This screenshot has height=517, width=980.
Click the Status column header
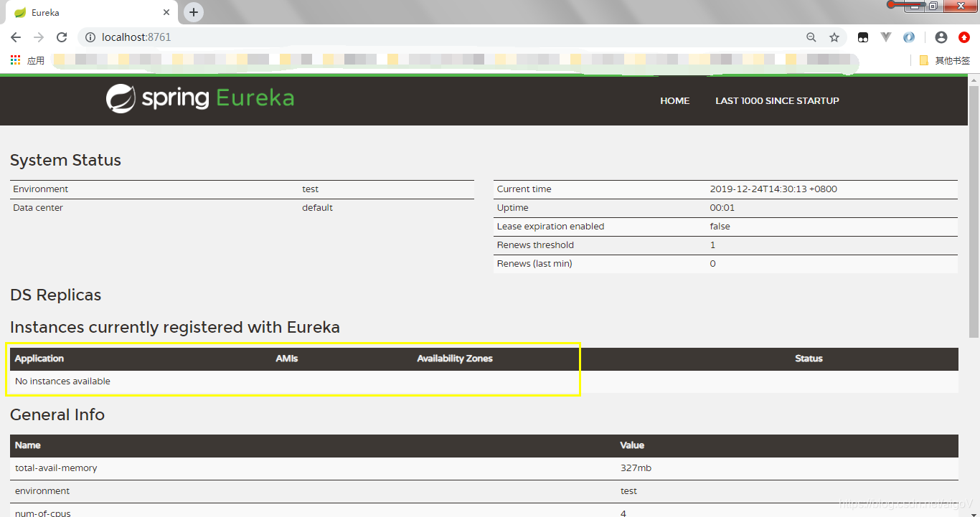click(809, 359)
